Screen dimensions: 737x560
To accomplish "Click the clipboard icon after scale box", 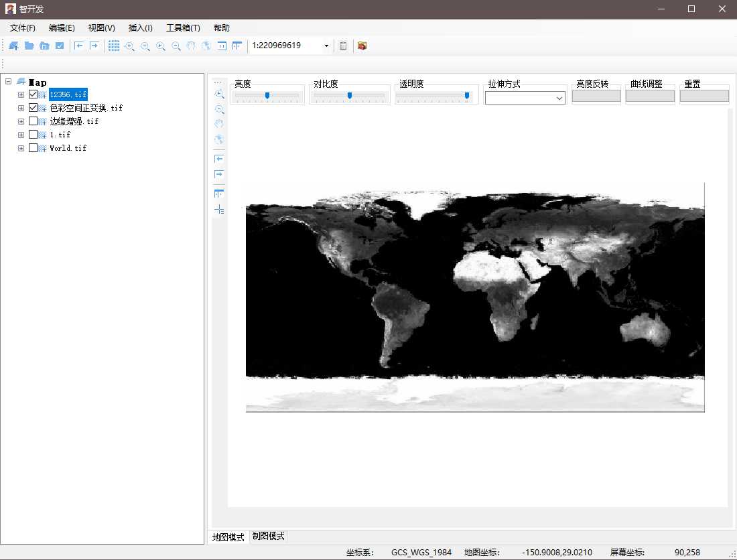I will [x=343, y=46].
